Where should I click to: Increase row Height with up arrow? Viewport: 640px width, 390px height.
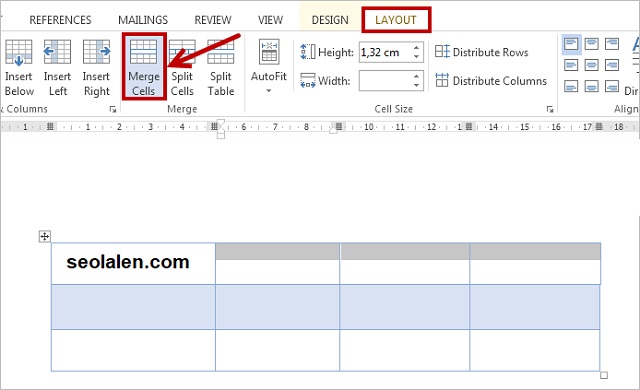pyautogui.click(x=416, y=48)
